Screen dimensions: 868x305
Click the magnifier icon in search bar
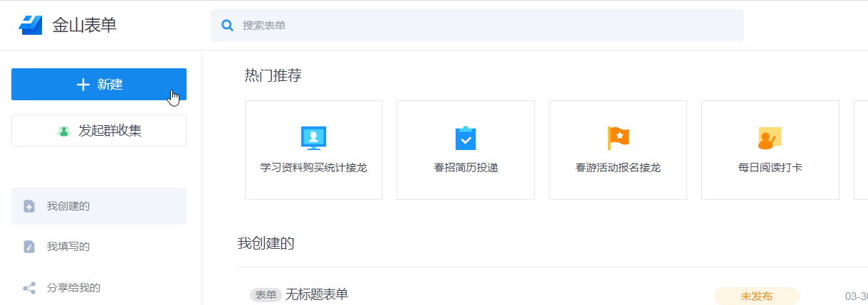pyautogui.click(x=228, y=26)
